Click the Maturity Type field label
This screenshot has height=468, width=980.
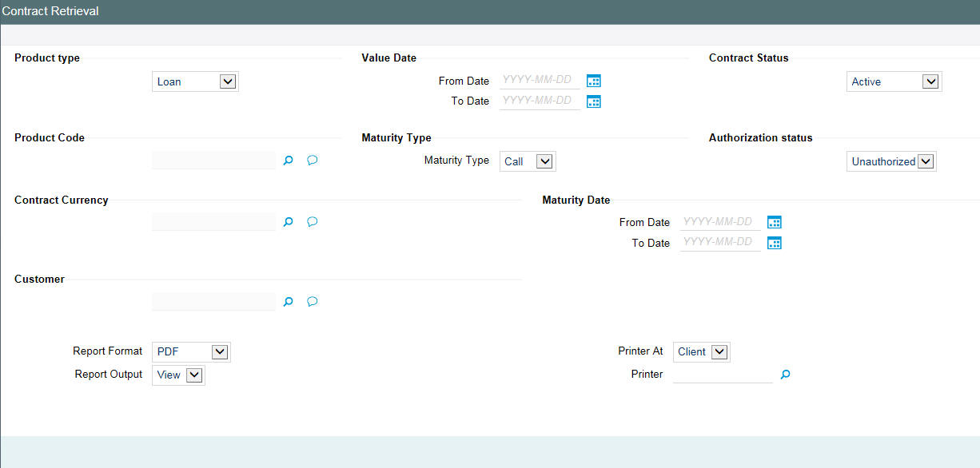[456, 160]
